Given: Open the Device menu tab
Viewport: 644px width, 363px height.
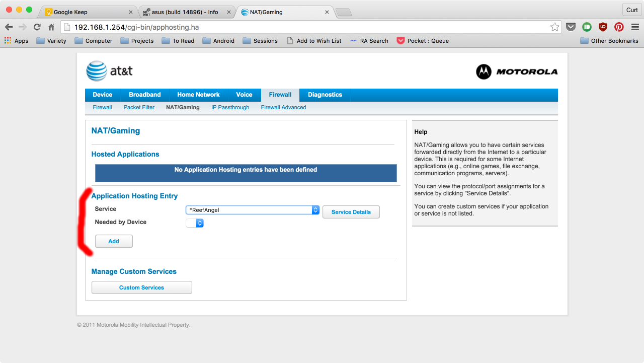Looking at the screenshot, I should tap(103, 95).
